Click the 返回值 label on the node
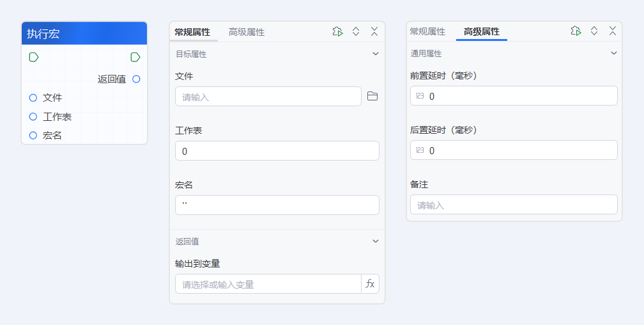The image size is (644, 325). point(112,79)
